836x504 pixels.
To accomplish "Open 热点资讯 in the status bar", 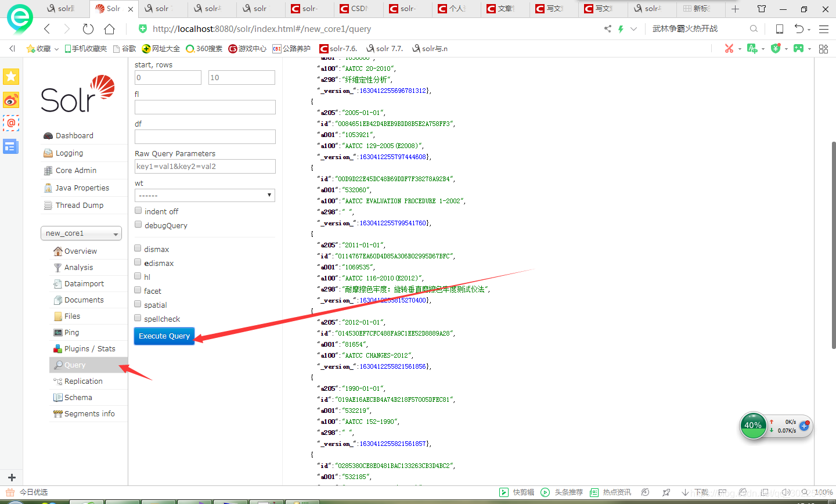I will point(610,492).
